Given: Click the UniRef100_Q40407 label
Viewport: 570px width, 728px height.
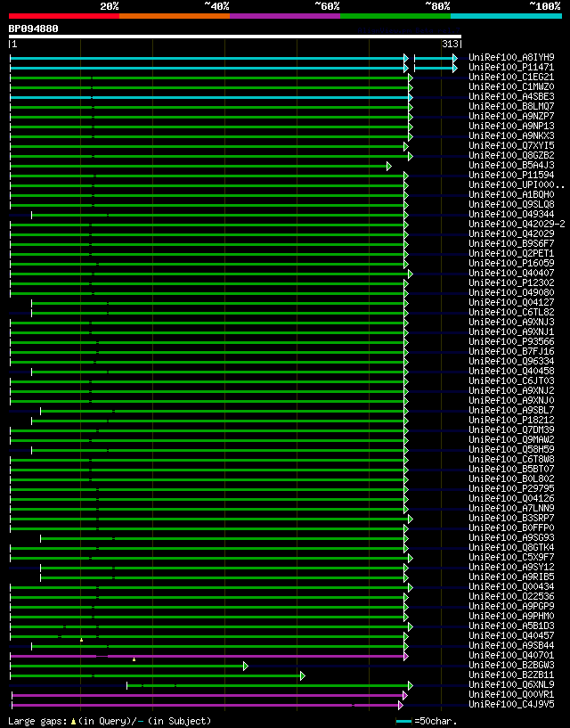Looking at the screenshot, I should (x=511, y=273).
